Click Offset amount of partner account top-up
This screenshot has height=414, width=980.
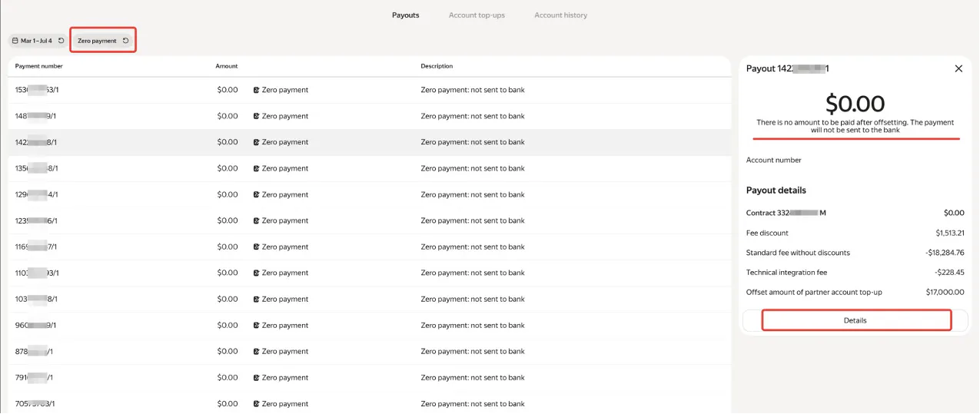(x=814, y=292)
